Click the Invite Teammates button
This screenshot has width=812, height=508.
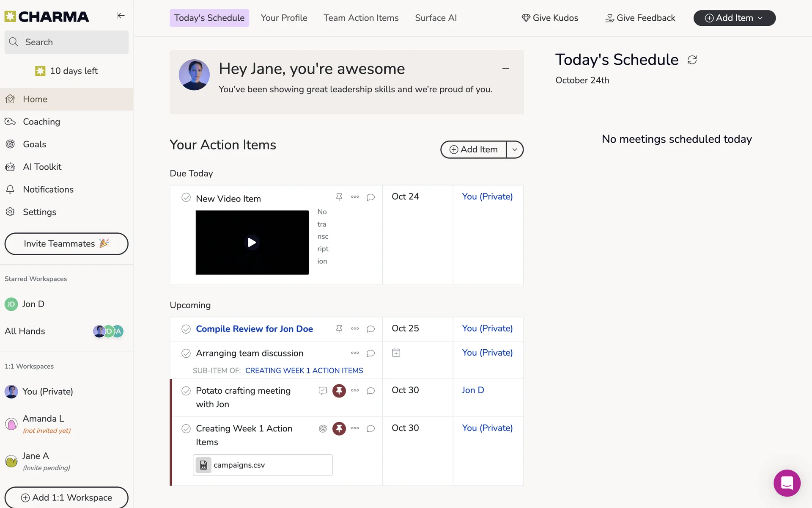point(66,243)
